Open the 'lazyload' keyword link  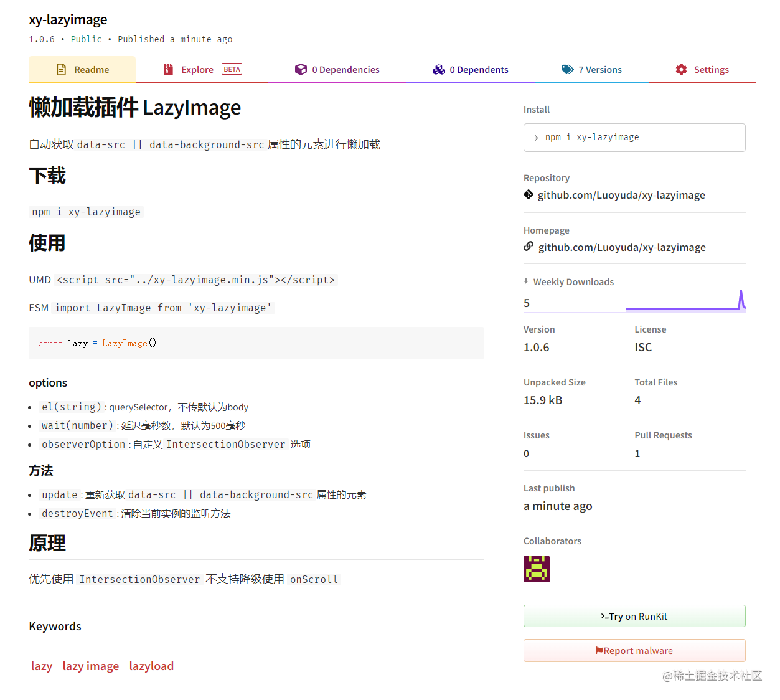[x=151, y=666]
